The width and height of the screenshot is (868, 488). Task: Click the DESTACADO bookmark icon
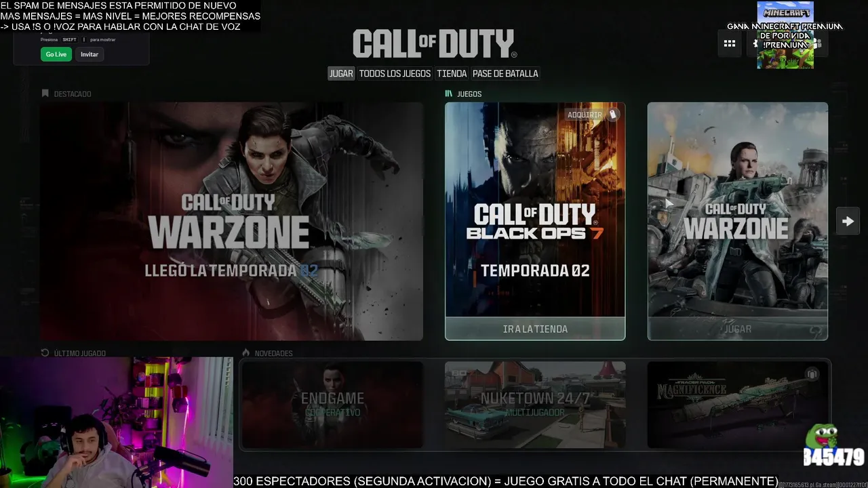point(45,94)
